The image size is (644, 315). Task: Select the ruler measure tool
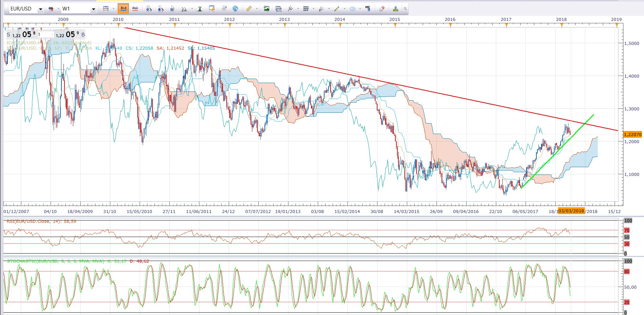[x=249, y=9]
